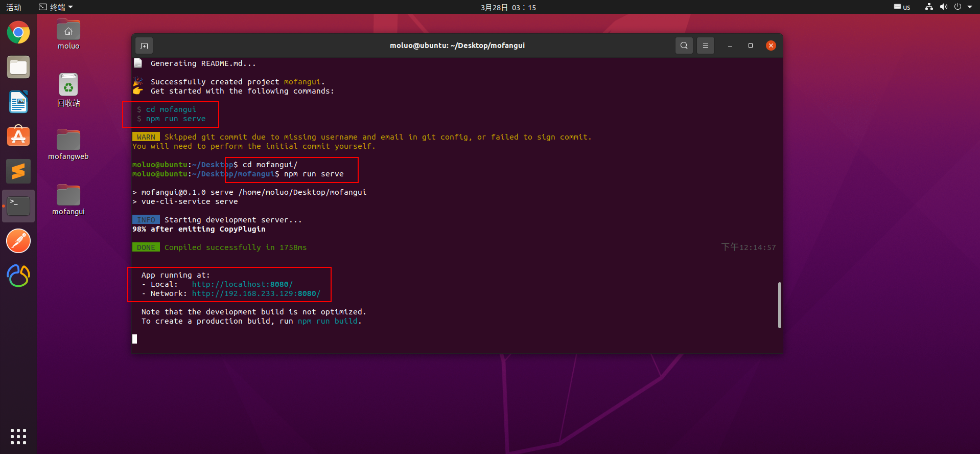Close the terminal window

click(771, 46)
